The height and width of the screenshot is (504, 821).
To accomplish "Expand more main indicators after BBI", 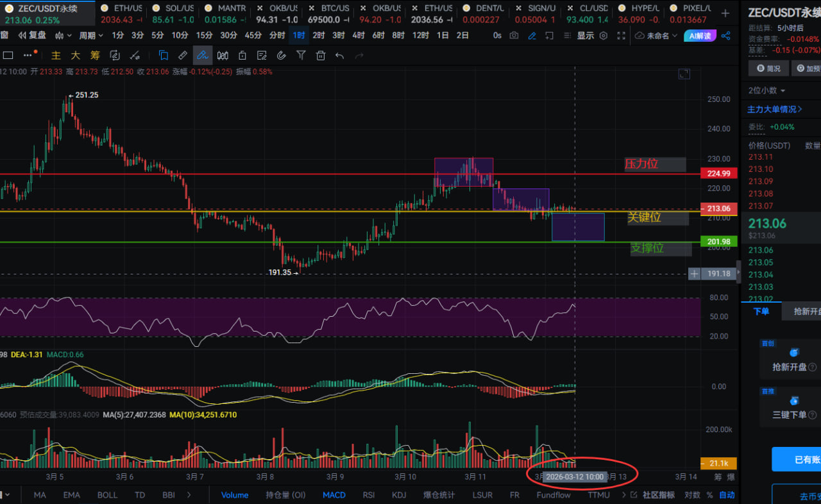I will coord(189,494).
